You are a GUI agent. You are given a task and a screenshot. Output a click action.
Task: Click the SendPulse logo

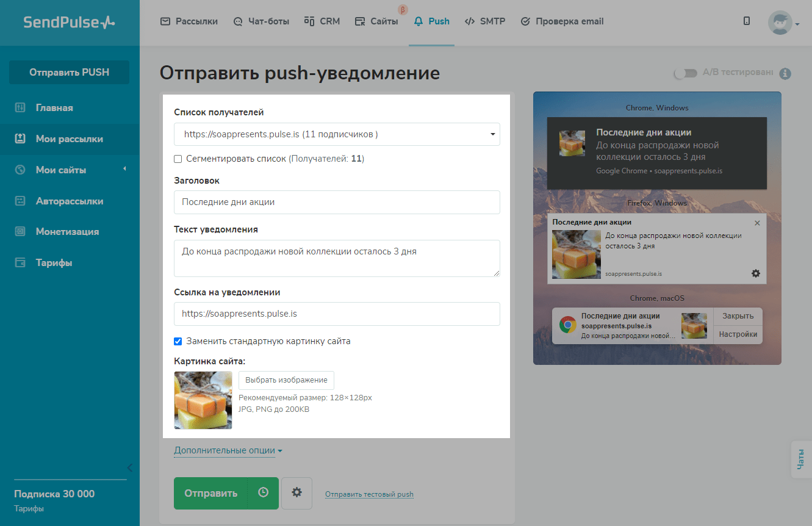tap(69, 23)
